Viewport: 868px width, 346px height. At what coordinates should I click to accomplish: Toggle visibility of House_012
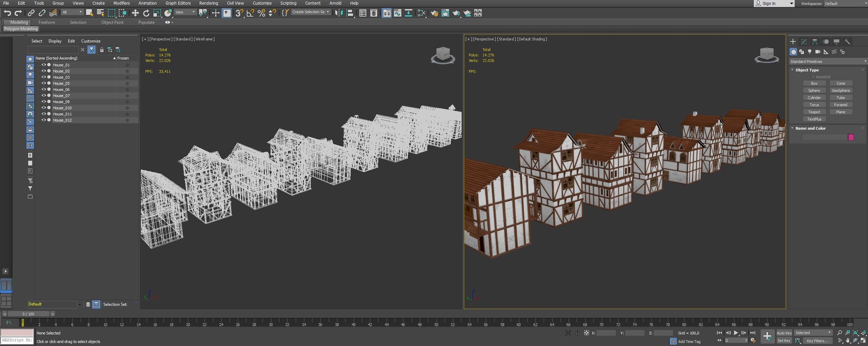[44, 120]
